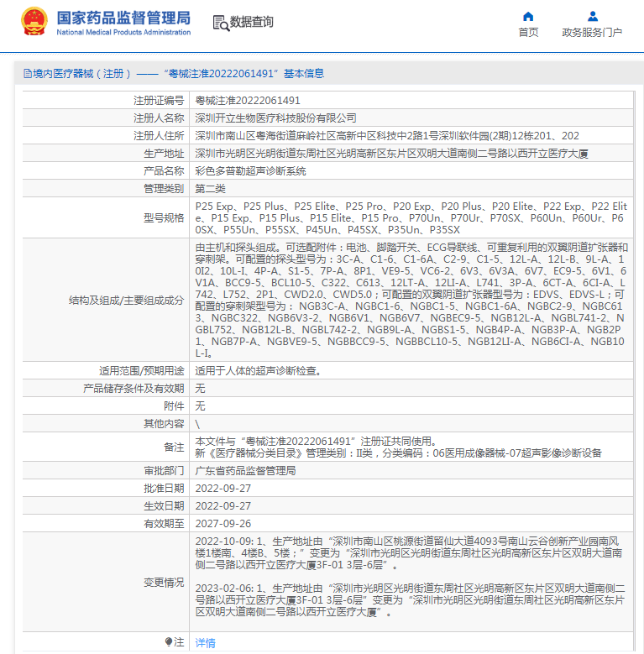Image resolution: width=644 pixels, height=654 pixels.
Task: Click National Medical Products Administration English subtitle
Action: [x=123, y=32]
